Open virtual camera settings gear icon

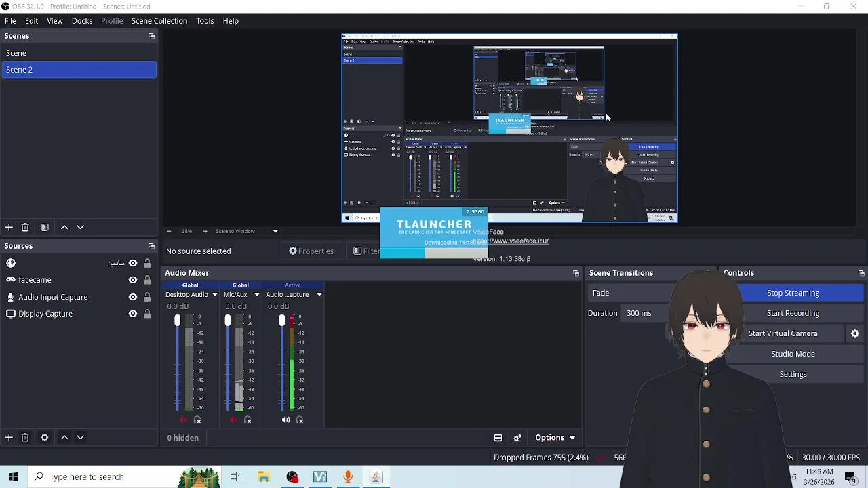click(855, 333)
